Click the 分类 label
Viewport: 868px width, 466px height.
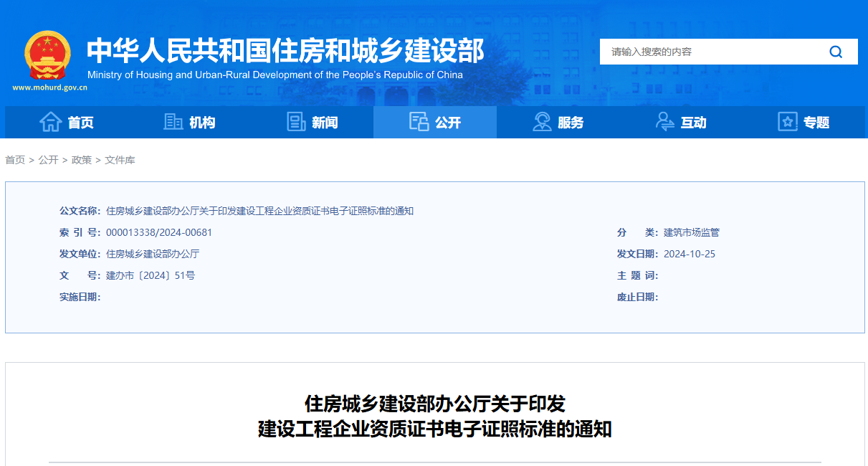638,232
